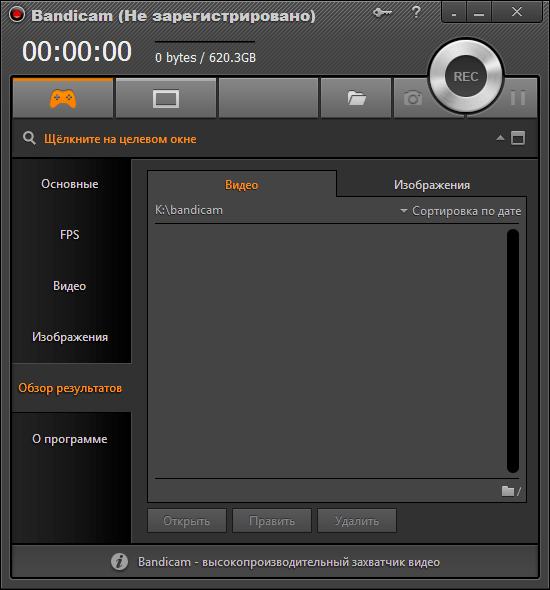Click the pause recording icon
This screenshot has height=590, width=550.
click(x=518, y=98)
